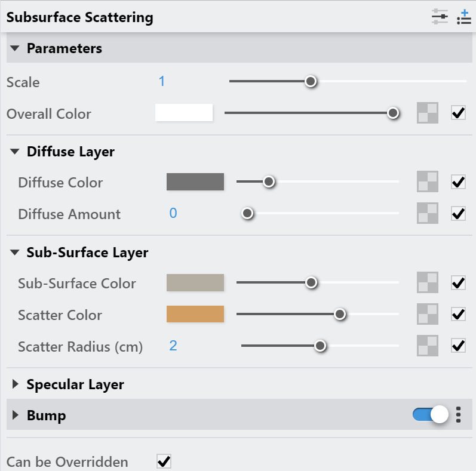Open texture map icon for Sub-Surface Color
Viewport: 476px width, 471px height.
point(428,282)
